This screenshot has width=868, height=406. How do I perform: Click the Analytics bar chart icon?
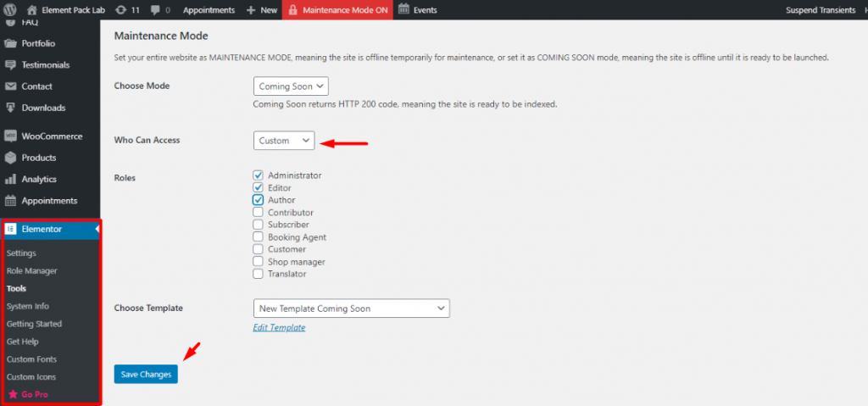pyautogui.click(x=10, y=180)
